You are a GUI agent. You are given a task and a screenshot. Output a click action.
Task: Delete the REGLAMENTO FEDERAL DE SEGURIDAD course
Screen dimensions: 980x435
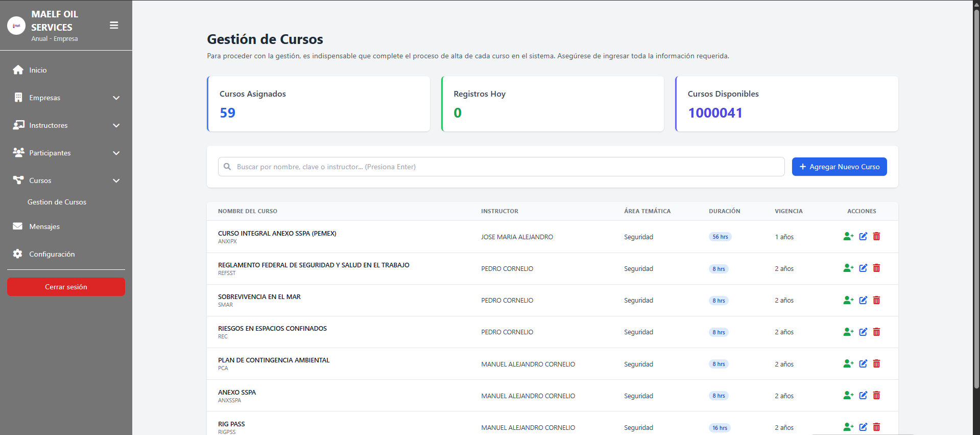click(876, 268)
